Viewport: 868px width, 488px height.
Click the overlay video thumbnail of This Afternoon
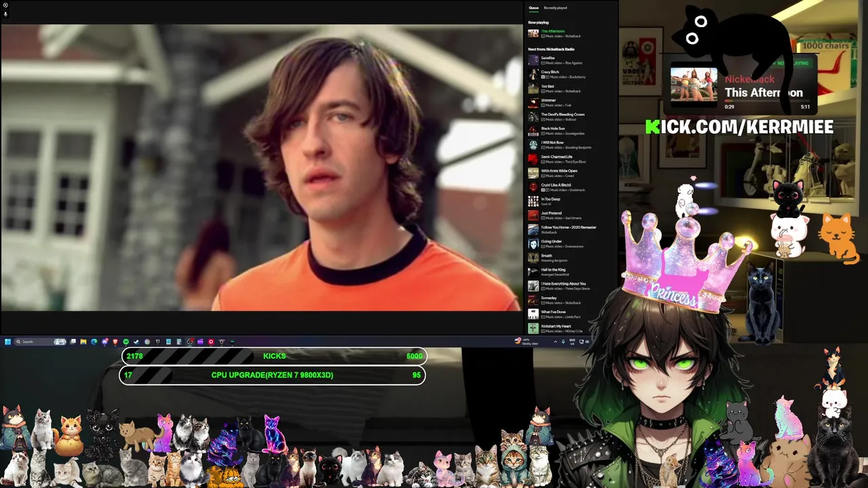(694, 85)
